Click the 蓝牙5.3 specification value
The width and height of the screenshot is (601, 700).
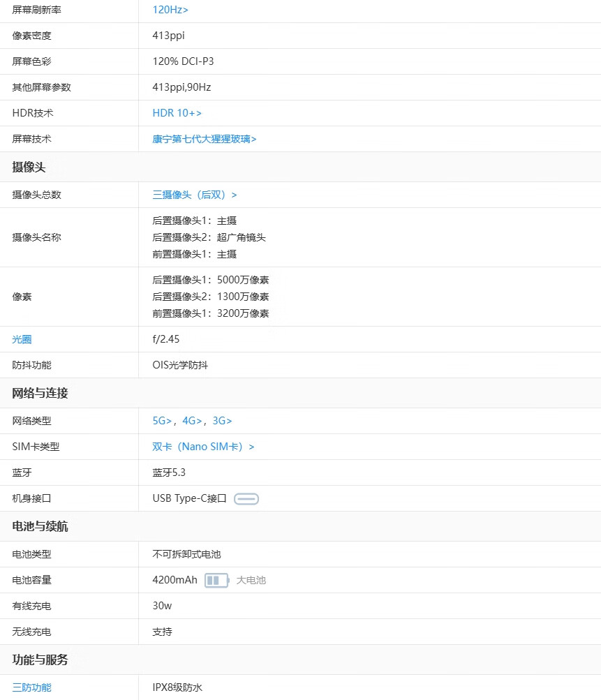170,472
